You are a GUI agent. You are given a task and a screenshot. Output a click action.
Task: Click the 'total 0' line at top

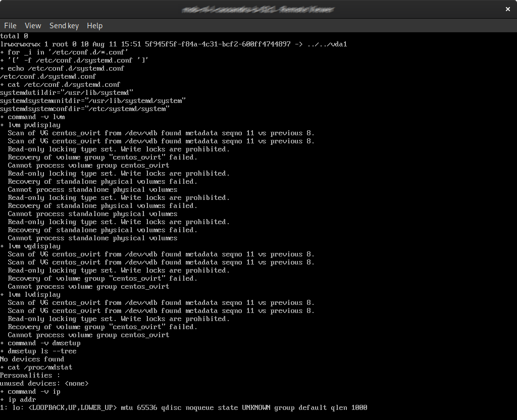tap(14, 36)
